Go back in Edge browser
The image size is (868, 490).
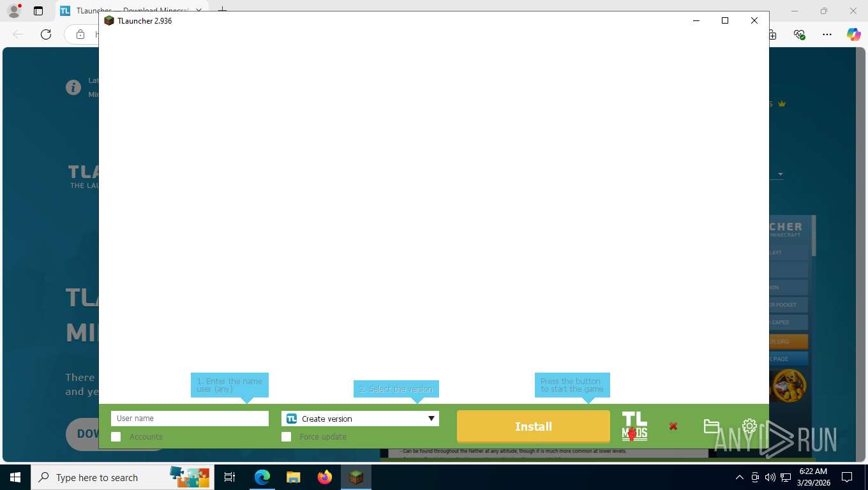[x=18, y=34]
